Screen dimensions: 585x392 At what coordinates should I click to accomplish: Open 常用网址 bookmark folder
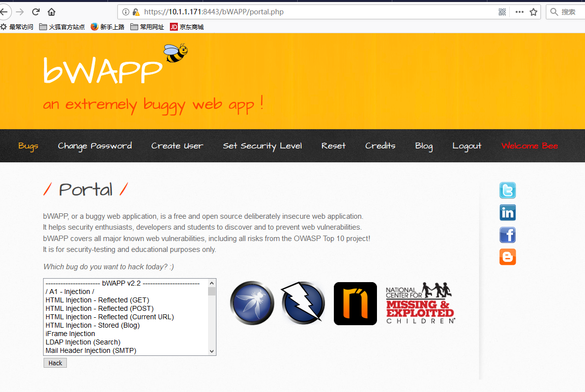click(147, 27)
